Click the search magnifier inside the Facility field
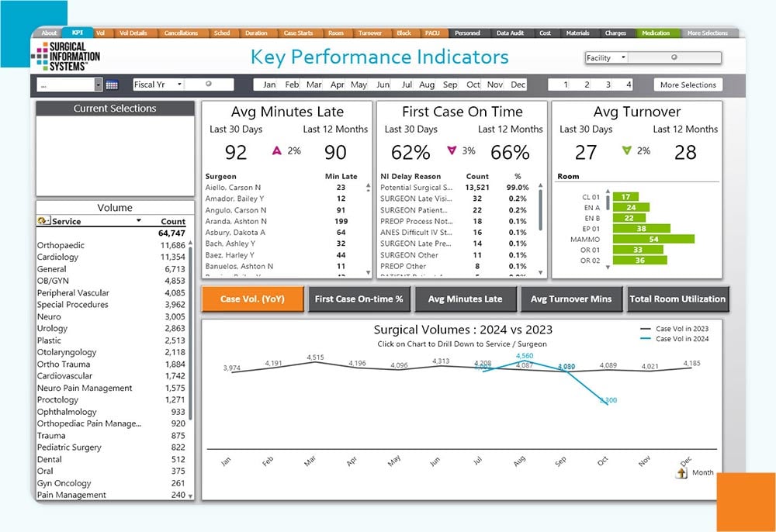Viewport: 776px width, 532px height. [674, 57]
